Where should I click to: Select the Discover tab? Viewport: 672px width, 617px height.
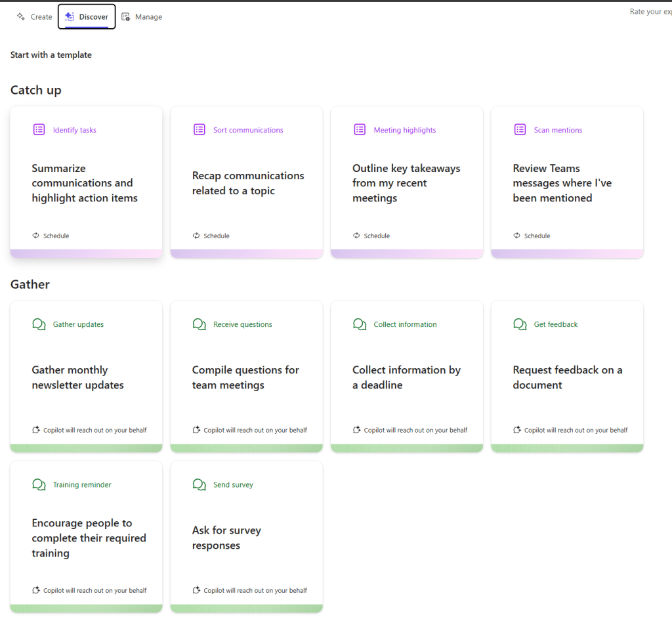pyautogui.click(x=87, y=17)
